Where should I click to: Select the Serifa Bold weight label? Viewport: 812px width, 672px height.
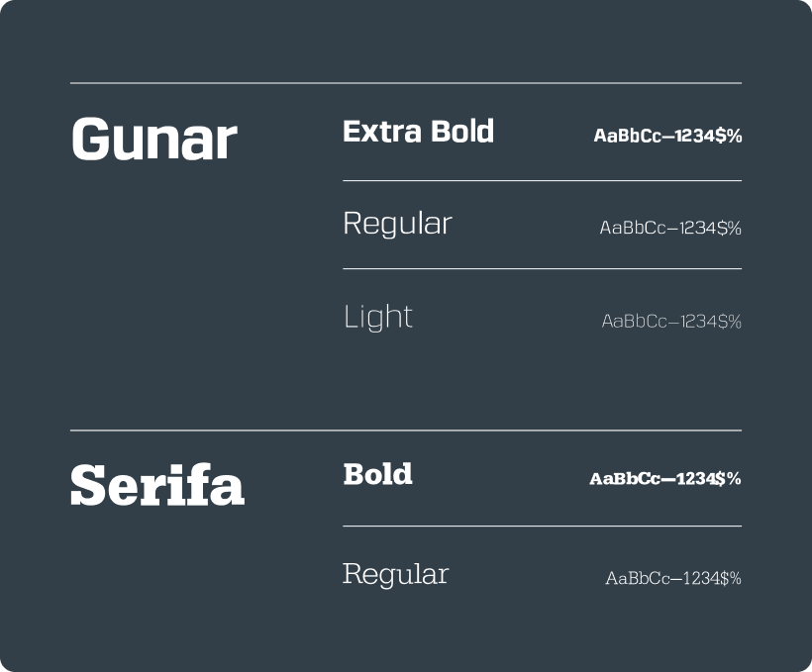click(x=377, y=474)
